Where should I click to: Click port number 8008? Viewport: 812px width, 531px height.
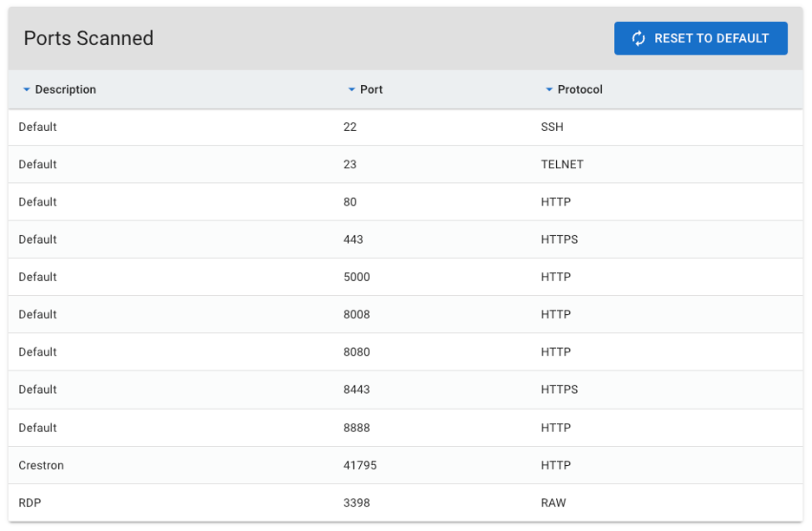pyautogui.click(x=357, y=314)
